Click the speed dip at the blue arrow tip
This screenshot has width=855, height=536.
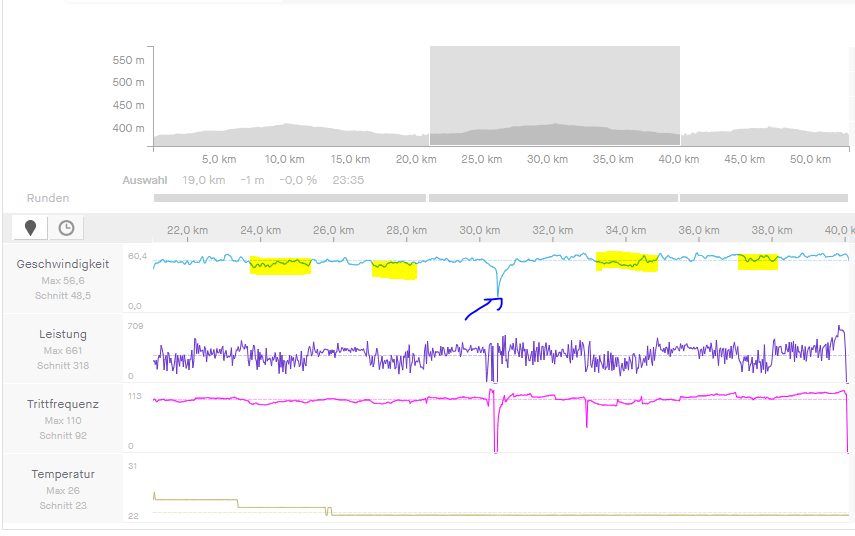[x=497, y=296]
